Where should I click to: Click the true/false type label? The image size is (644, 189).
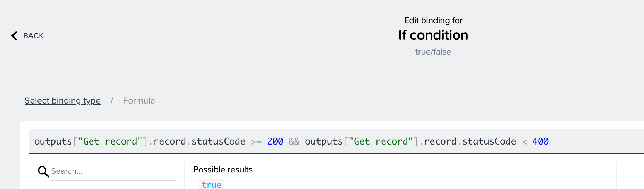(x=433, y=52)
